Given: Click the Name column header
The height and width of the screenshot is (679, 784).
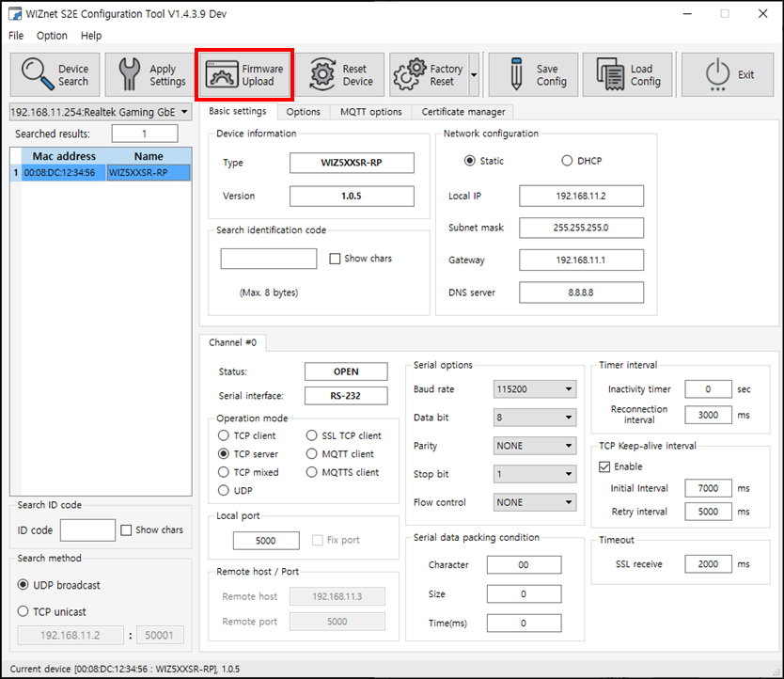Looking at the screenshot, I should pyautogui.click(x=149, y=156).
